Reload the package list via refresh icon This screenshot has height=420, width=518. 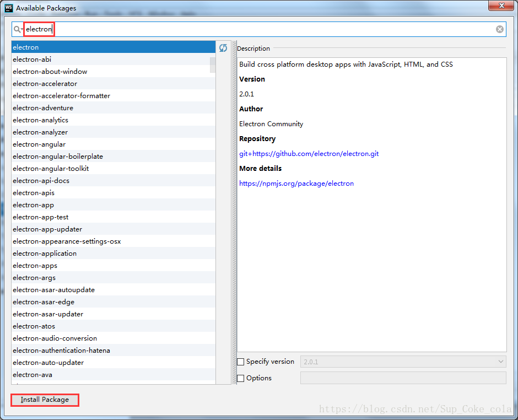point(223,48)
